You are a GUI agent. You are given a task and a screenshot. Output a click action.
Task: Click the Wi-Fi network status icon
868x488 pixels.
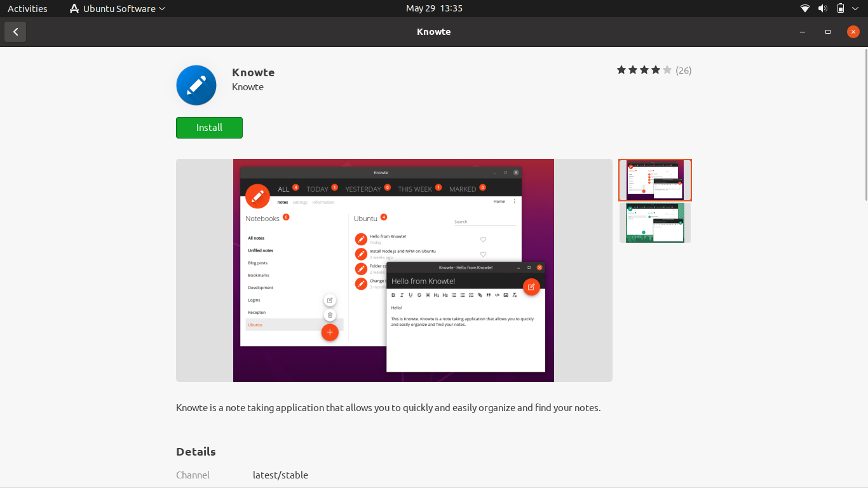tap(805, 8)
